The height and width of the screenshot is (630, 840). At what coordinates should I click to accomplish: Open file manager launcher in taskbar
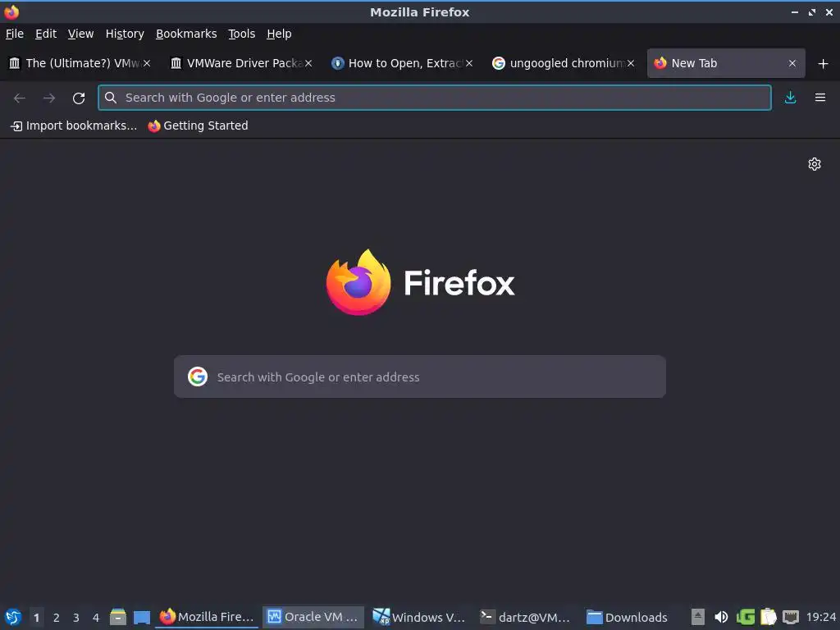pyautogui.click(x=118, y=617)
